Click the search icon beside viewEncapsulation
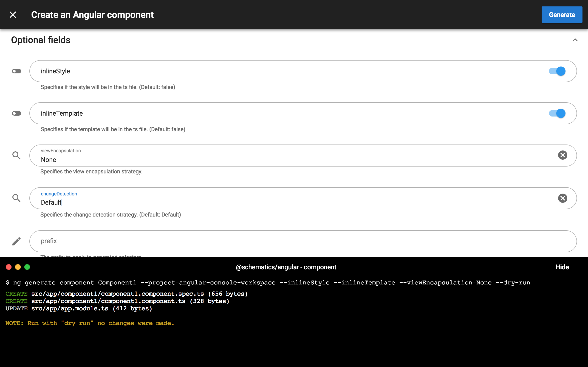This screenshot has height=367, width=588. click(17, 155)
